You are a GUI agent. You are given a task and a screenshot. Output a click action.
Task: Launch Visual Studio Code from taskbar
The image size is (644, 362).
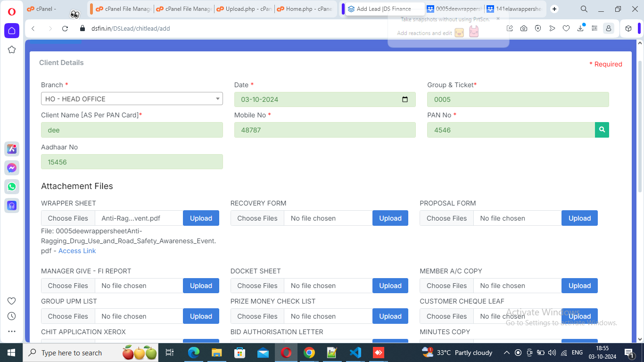tap(355, 353)
